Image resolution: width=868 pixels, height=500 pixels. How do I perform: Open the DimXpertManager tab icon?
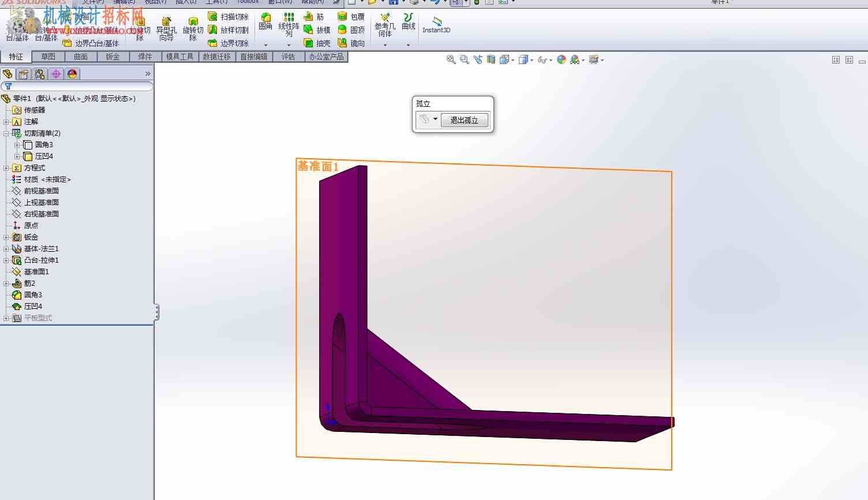[x=56, y=74]
